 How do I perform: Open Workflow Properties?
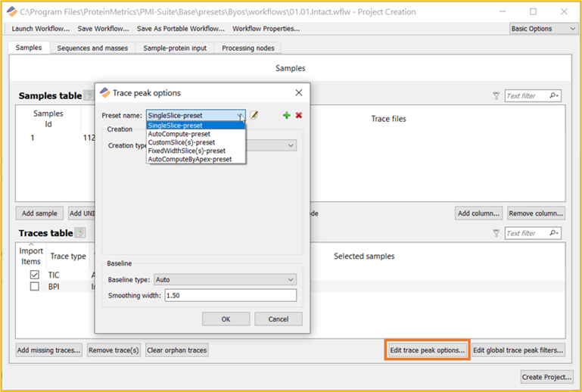[266, 29]
